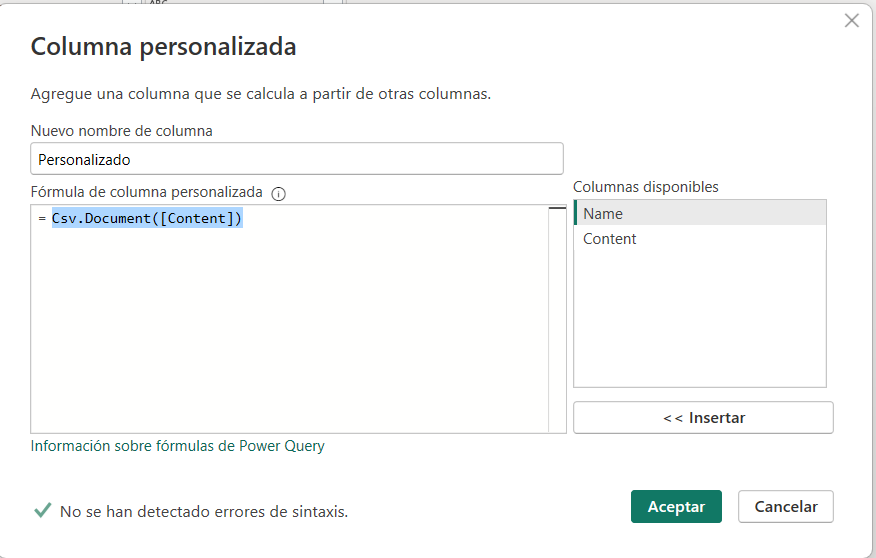Close the Columna personalizada dialog

click(852, 20)
